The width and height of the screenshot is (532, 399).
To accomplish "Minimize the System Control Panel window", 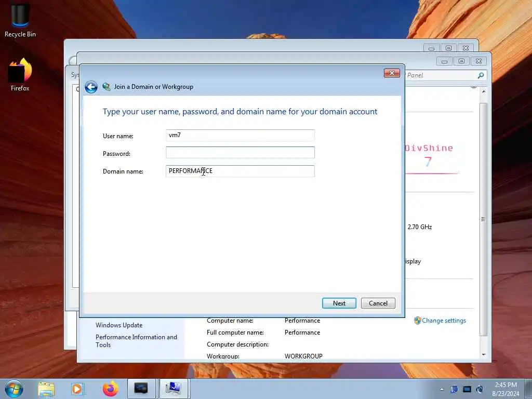I will pyautogui.click(x=444, y=61).
